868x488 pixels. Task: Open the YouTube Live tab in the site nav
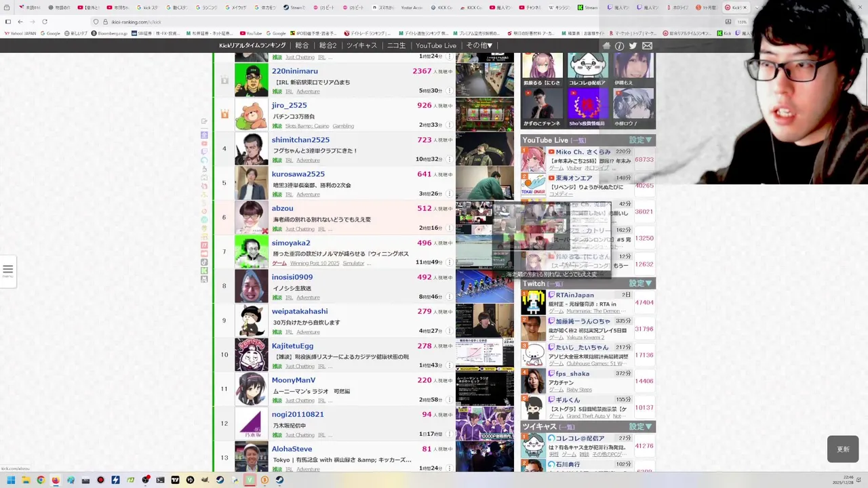coord(436,45)
